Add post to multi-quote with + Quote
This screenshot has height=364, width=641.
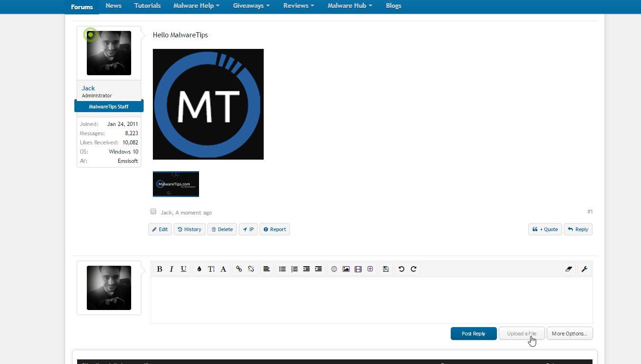click(545, 229)
